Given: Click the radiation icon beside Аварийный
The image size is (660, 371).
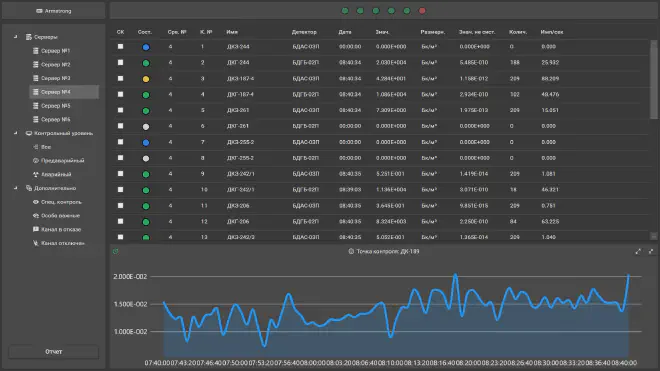Looking at the screenshot, I should coord(36,174).
